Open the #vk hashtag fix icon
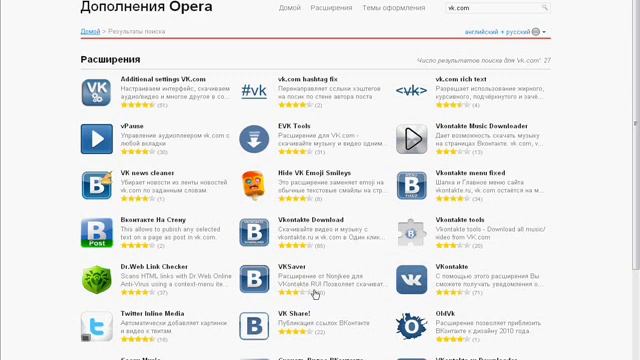 (x=254, y=91)
